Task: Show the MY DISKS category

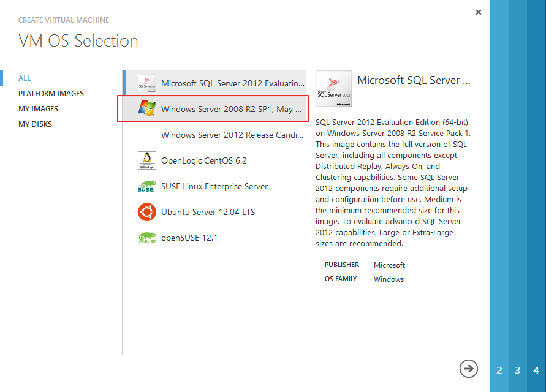Action: (x=35, y=124)
